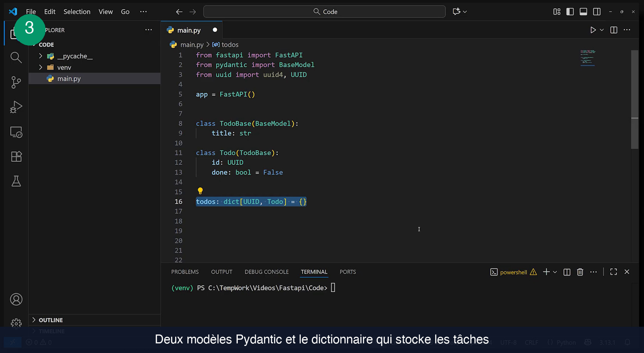
Task: Toggle the bottom panel visibility
Action: click(583, 11)
